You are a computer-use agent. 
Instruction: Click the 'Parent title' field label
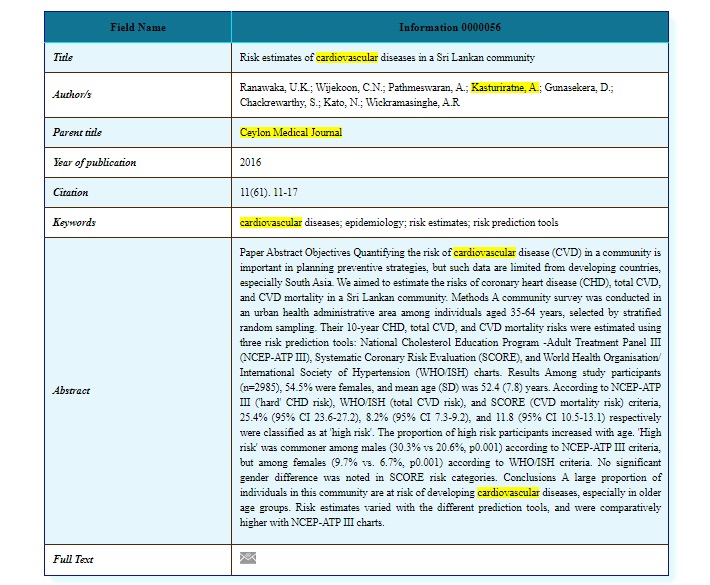77,132
